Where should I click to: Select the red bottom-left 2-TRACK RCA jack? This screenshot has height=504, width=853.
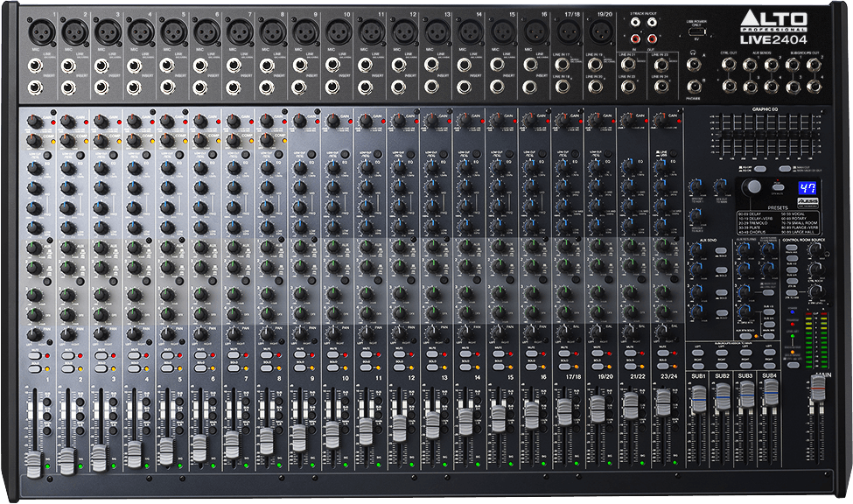tap(635, 38)
